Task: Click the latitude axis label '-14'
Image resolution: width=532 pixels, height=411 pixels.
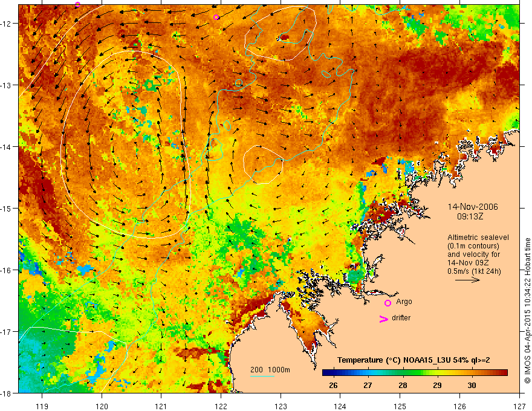Action: [x=5, y=147]
